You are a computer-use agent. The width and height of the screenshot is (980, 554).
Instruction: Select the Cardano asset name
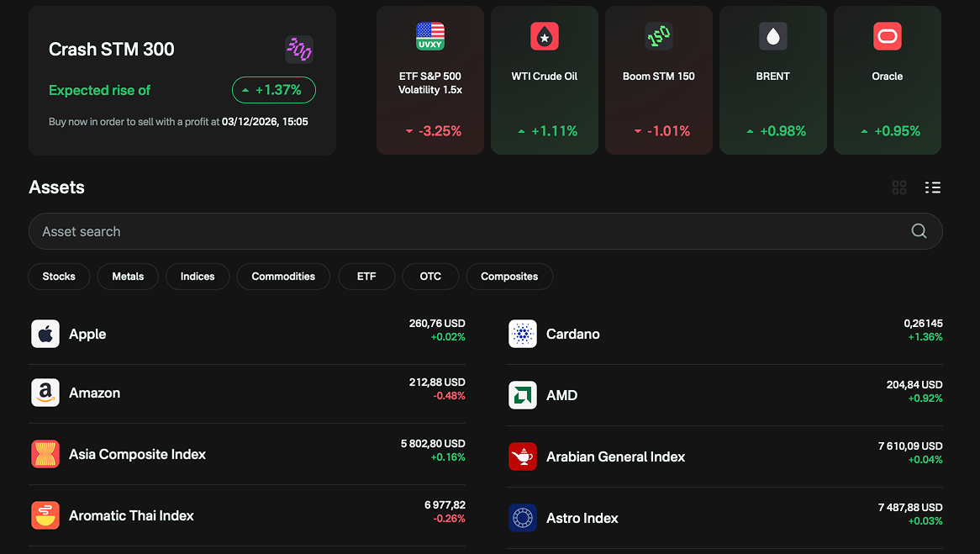(573, 334)
